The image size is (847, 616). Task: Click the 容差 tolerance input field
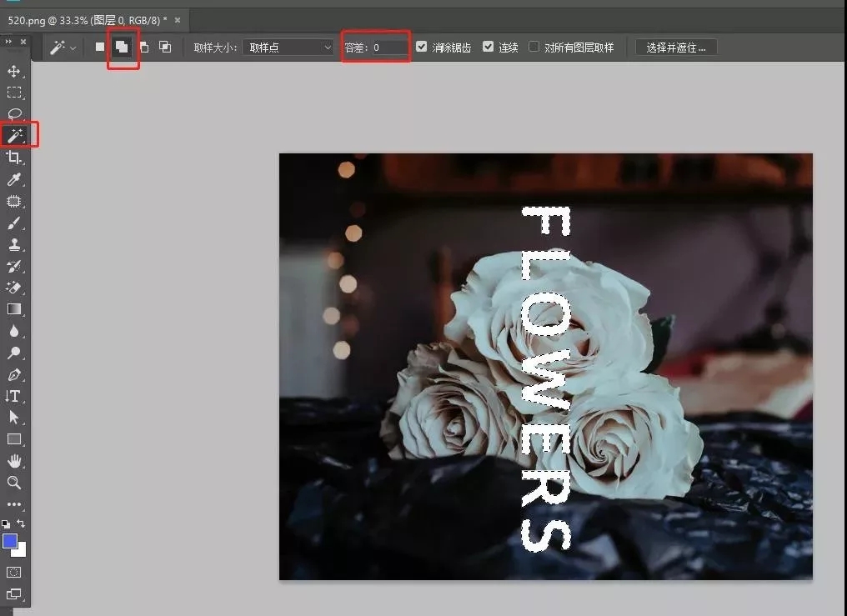point(388,48)
